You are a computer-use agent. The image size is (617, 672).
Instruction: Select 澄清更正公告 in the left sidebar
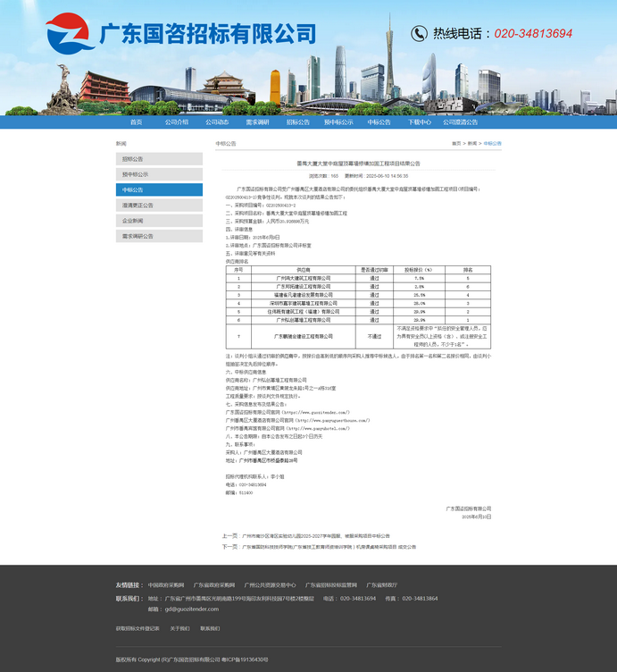click(x=159, y=206)
